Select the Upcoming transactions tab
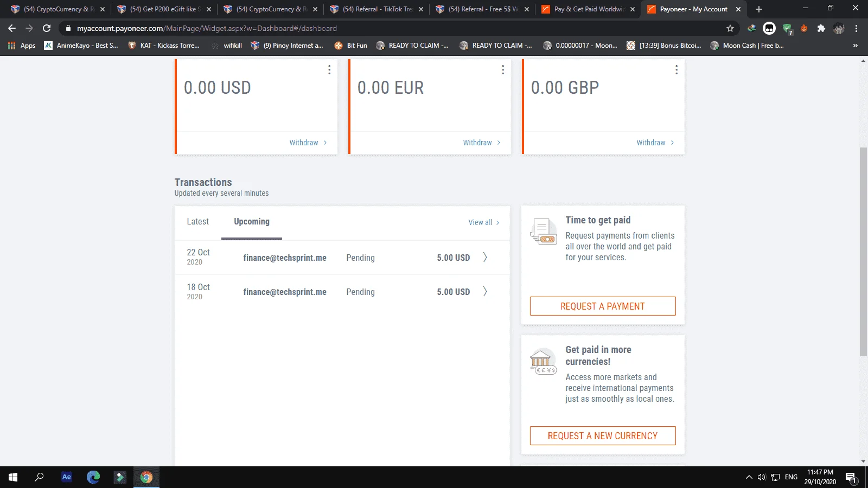The height and width of the screenshot is (488, 868). [x=252, y=222]
